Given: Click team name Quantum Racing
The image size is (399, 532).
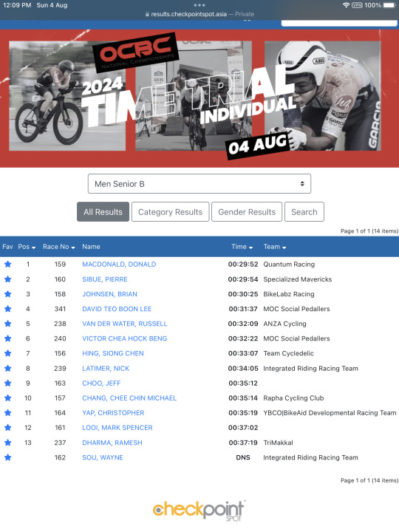Looking at the screenshot, I should 289,265.
